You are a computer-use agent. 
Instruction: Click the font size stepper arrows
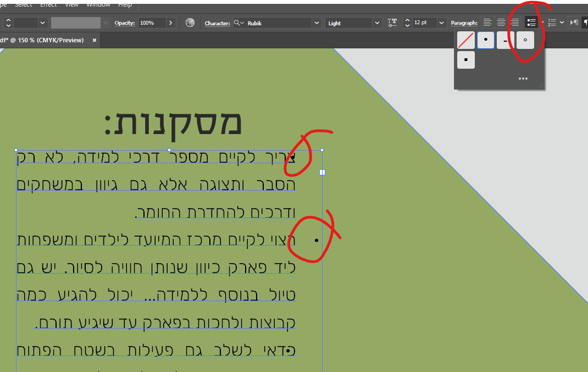point(407,23)
